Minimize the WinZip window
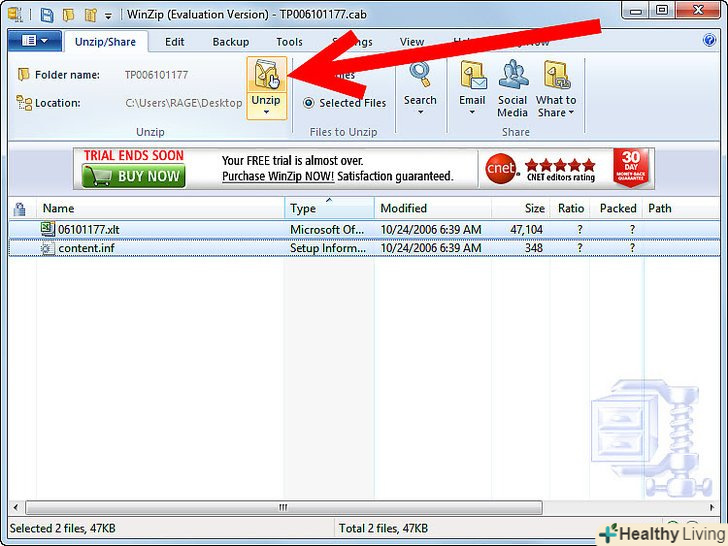 (636, 11)
